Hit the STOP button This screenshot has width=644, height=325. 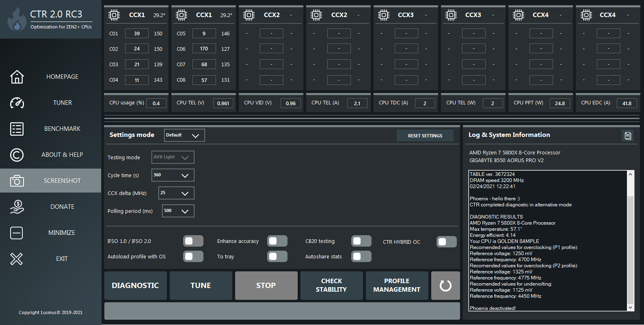tap(266, 286)
